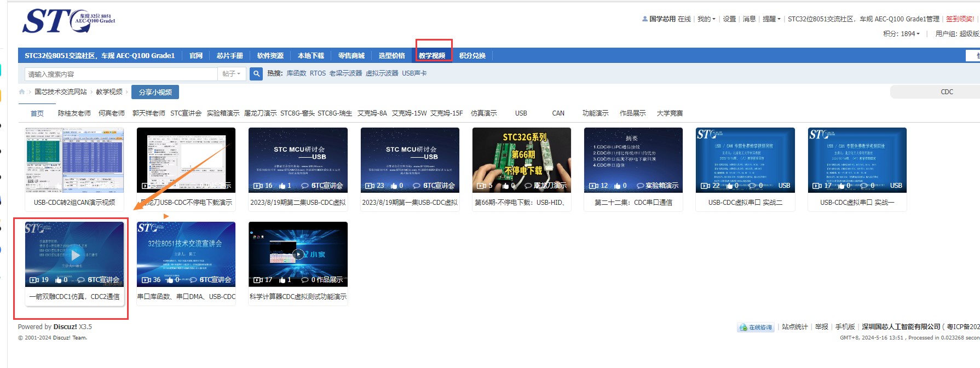
Task: Open the 屠龙刀USB-CDC不停电下载演示 thumbnail
Action: pos(186,160)
